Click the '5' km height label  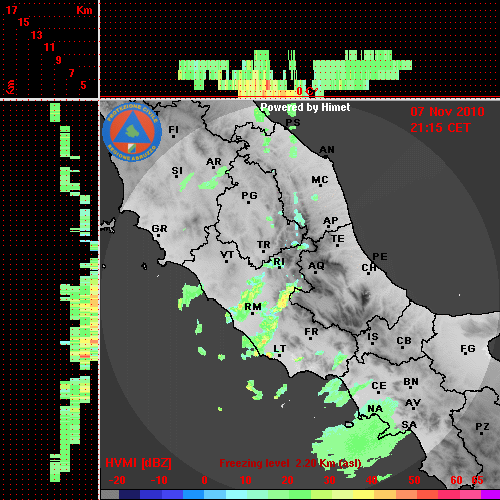tap(83, 85)
